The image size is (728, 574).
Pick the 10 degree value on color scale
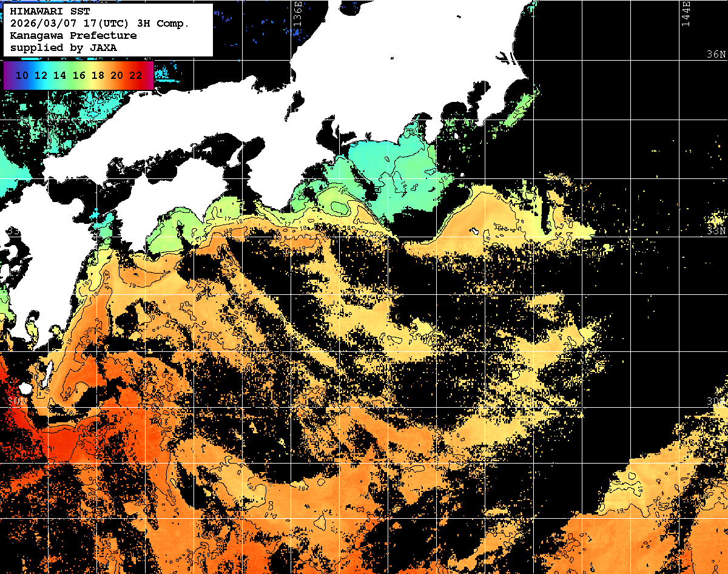coord(22,75)
